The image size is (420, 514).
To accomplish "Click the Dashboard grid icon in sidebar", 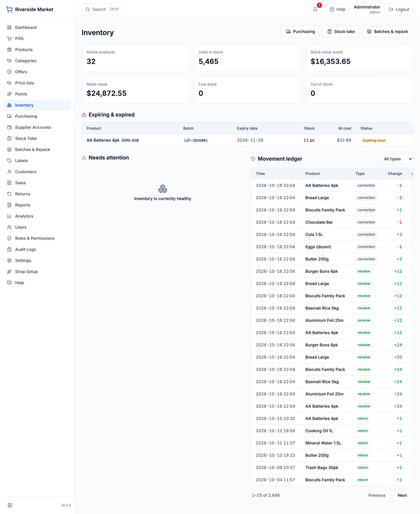I will [9, 28].
